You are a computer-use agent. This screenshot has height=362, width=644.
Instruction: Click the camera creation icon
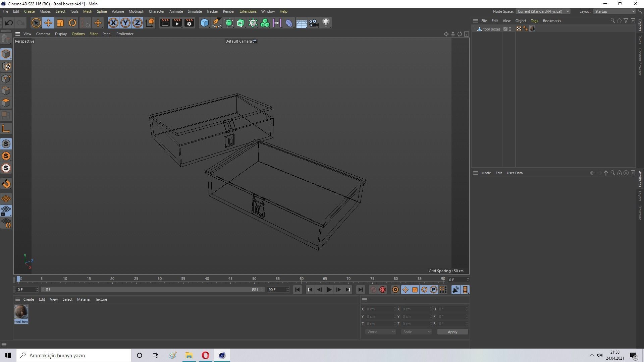[x=314, y=23]
